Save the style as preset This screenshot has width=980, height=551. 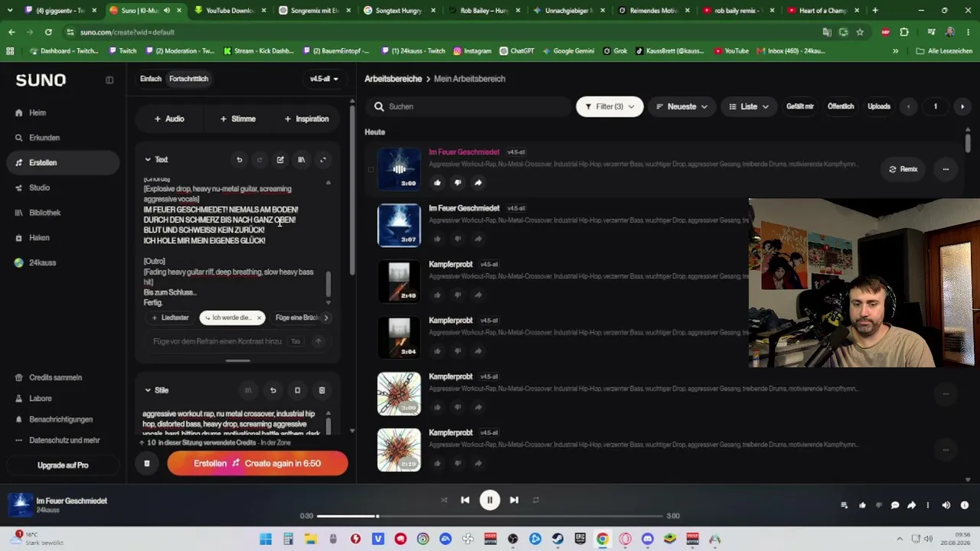297,390
